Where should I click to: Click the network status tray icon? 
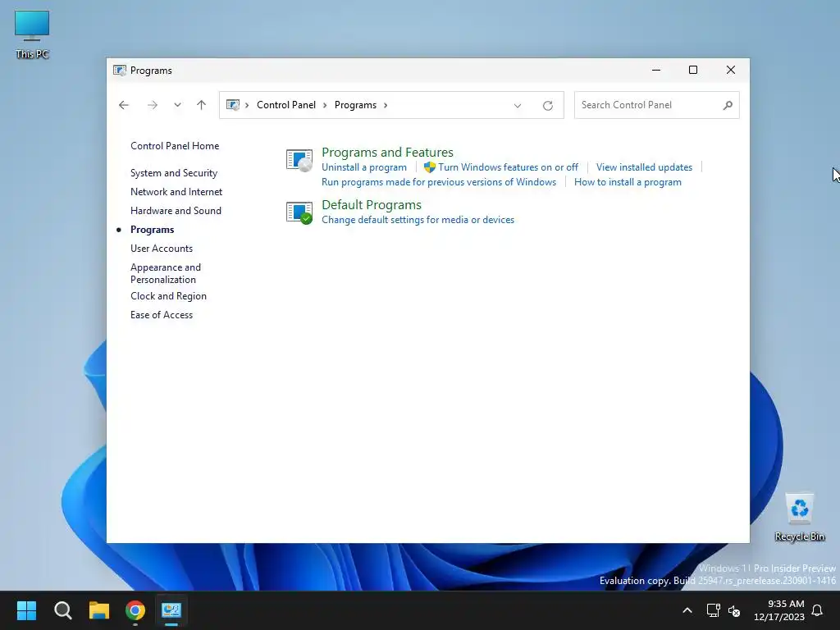713,610
